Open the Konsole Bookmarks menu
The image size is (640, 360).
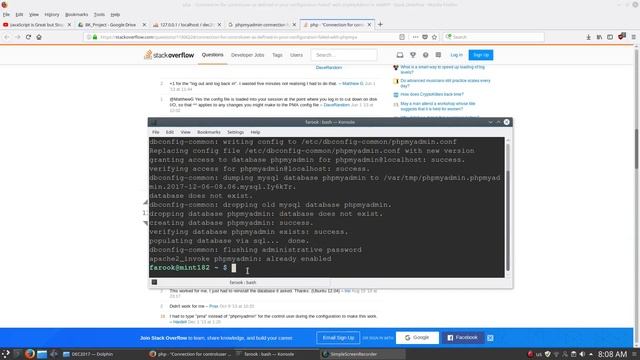209,132
